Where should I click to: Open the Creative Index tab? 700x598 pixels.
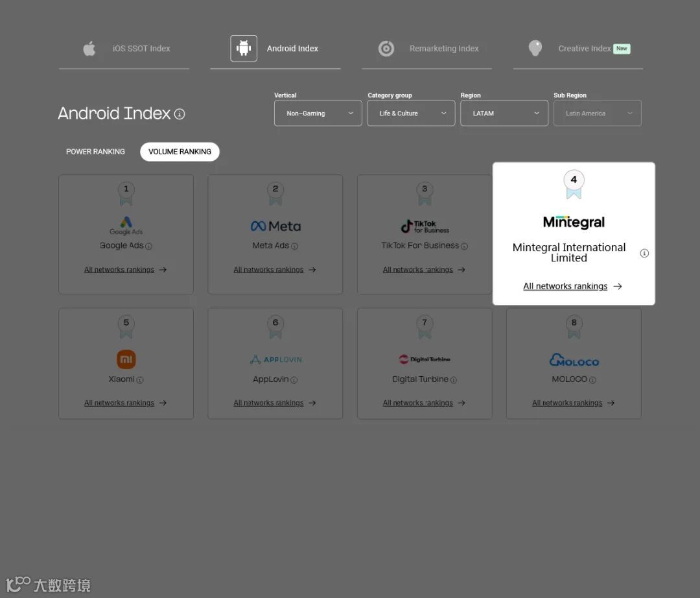click(578, 49)
